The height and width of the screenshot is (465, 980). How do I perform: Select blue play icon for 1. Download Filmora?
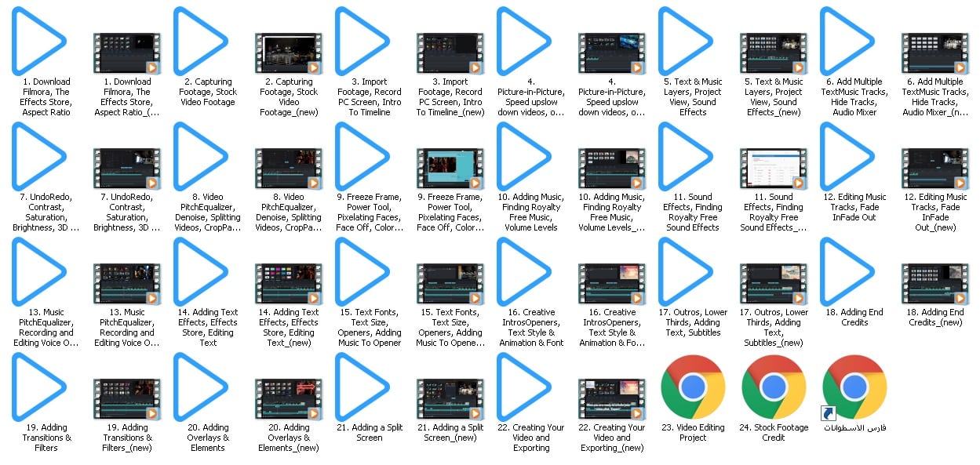click(39, 41)
